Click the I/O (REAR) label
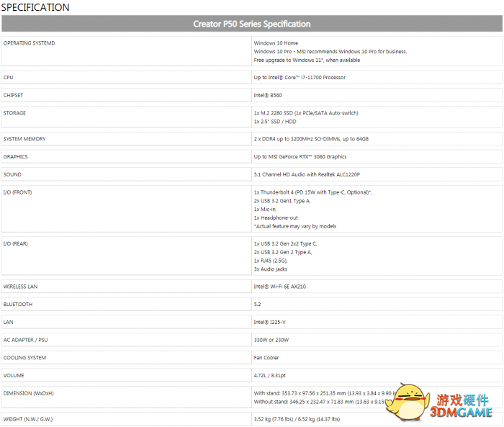The height and width of the screenshot is (427, 504). click(15, 243)
